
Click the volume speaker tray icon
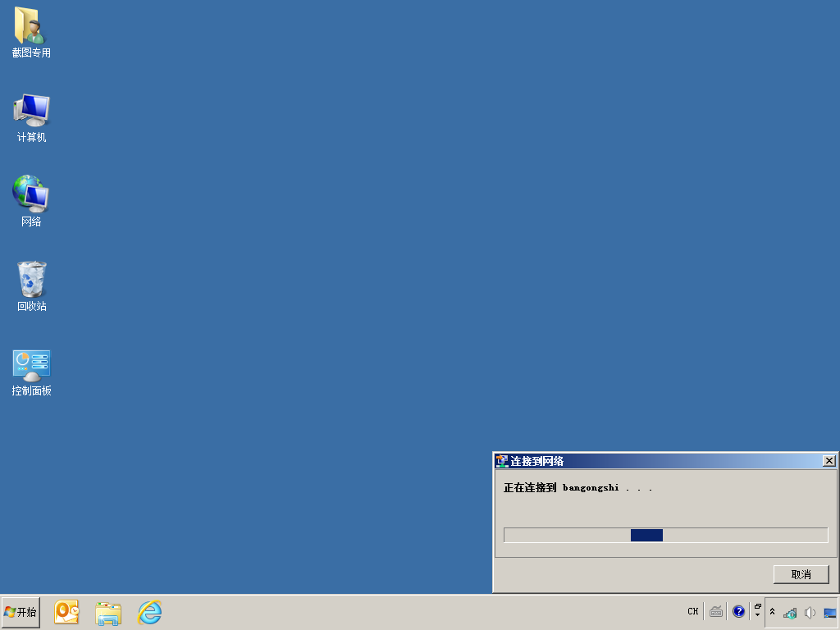(810, 612)
